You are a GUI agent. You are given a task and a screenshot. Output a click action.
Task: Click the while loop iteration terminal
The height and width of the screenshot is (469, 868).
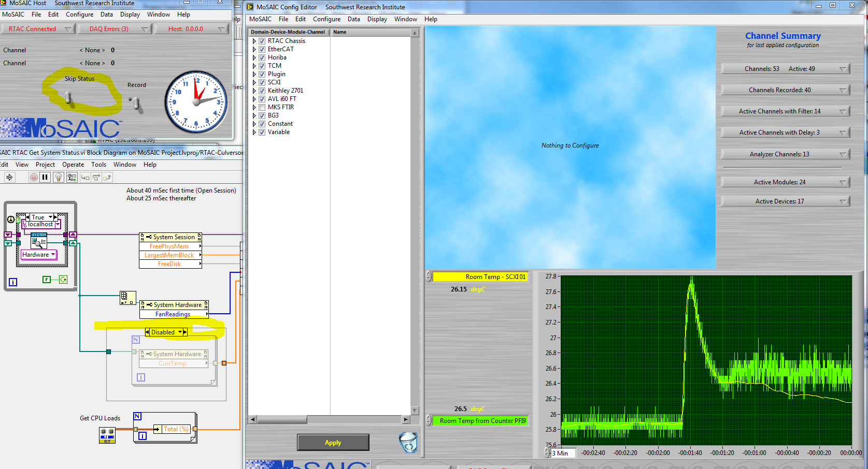pyautogui.click(x=13, y=282)
